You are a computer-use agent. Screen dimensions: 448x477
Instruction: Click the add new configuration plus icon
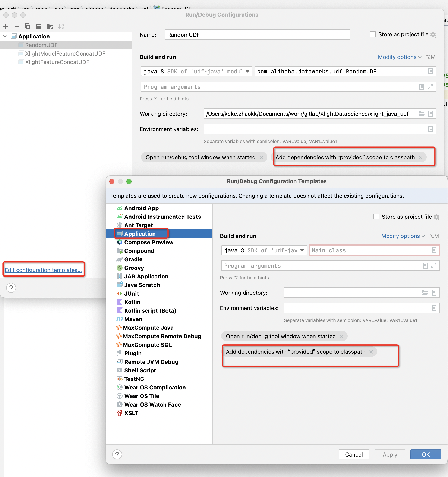click(x=6, y=26)
